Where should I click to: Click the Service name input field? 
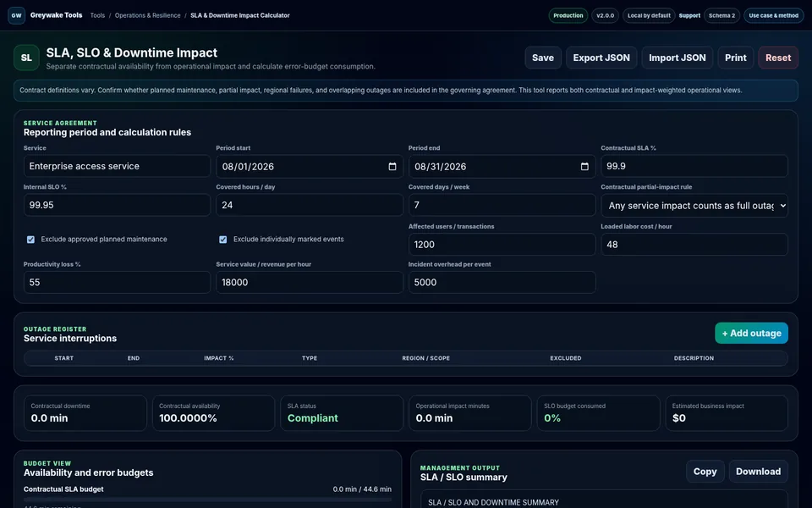pyautogui.click(x=117, y=167)
